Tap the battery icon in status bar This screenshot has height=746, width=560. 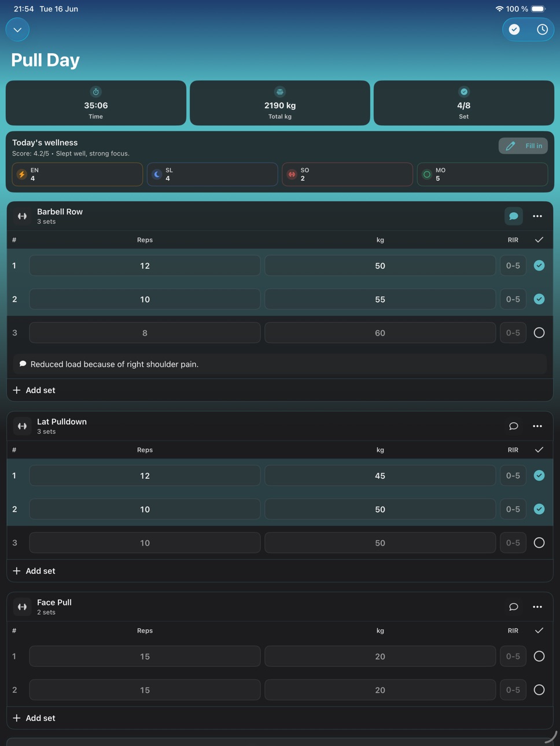[538, 9]
